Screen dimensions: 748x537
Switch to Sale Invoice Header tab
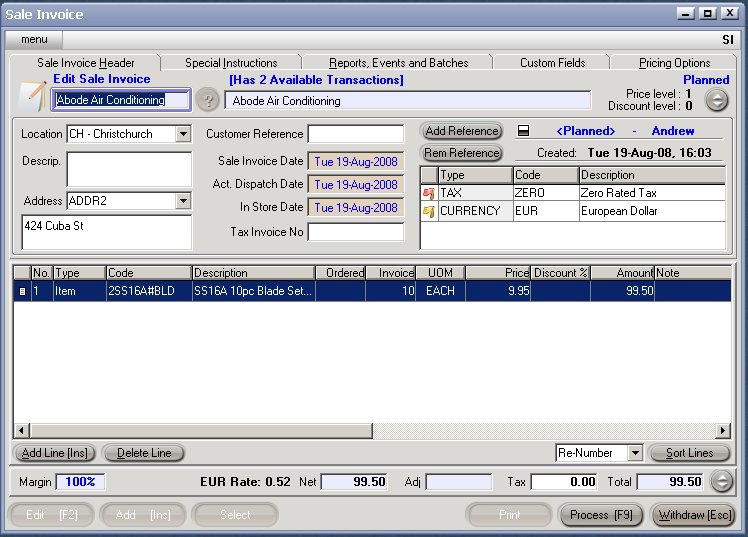pyautogui.click(x=86, y=63)
